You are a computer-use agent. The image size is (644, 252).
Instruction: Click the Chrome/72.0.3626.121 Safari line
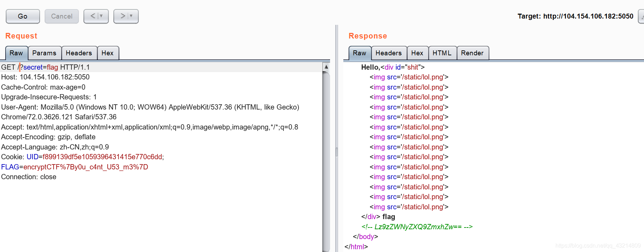59,117
